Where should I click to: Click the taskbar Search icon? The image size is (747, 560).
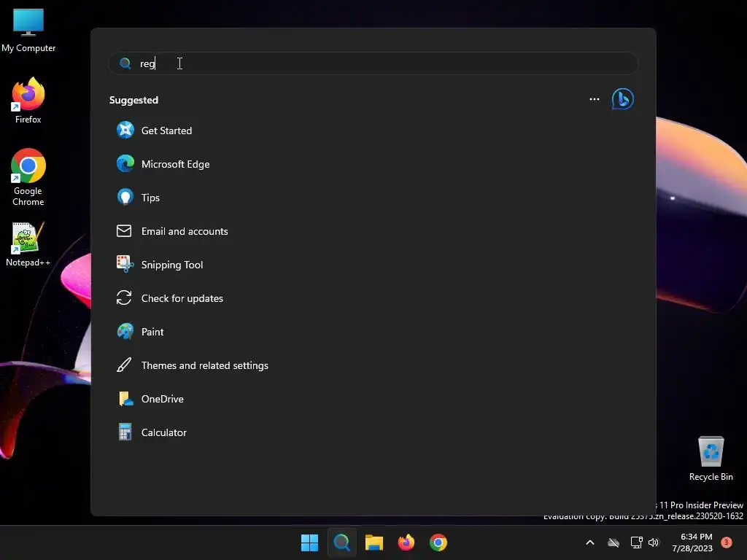[341, 542]
